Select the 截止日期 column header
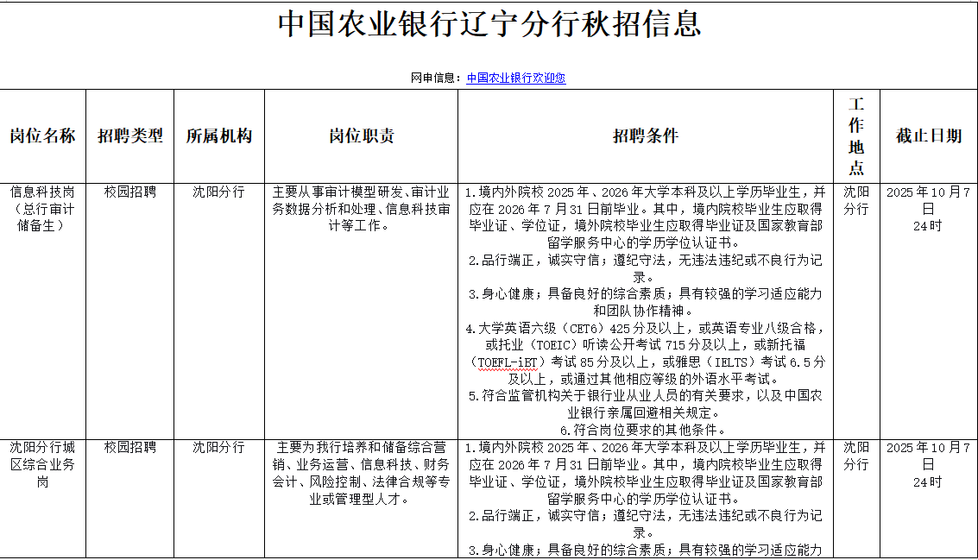Image resolution: width=978 pixels, height=560 pixels. click(928, 136)
